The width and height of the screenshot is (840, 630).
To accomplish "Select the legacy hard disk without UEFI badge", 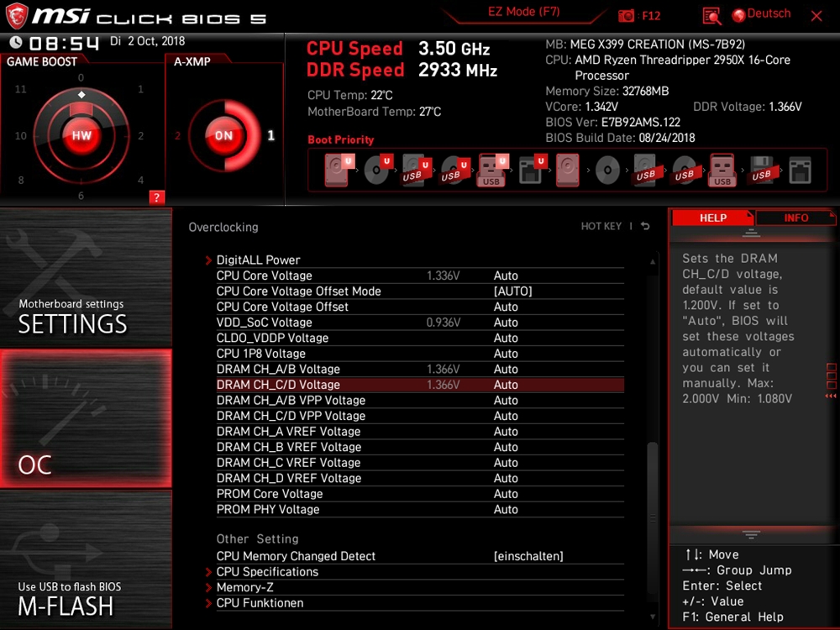I will (568, 170).
